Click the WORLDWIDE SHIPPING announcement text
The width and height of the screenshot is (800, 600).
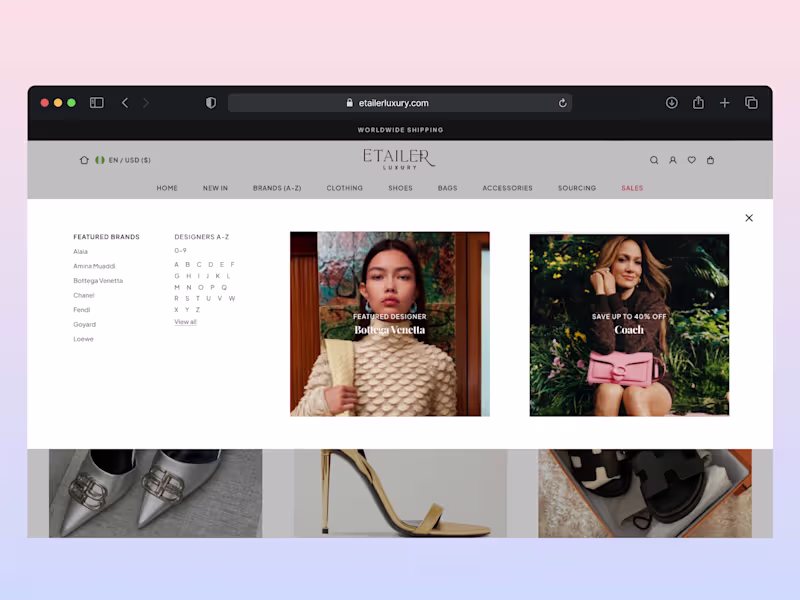coord(401,130)
